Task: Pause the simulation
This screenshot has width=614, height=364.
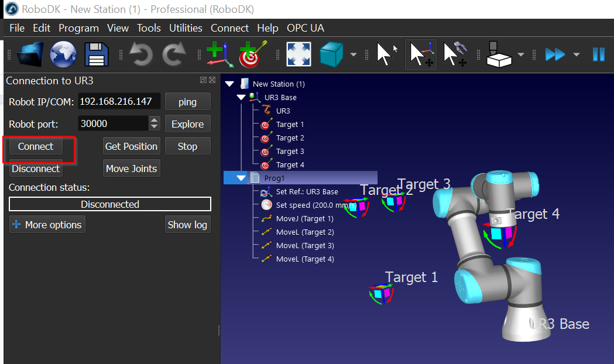Action: pyautogui.click(x=599, y=54)
